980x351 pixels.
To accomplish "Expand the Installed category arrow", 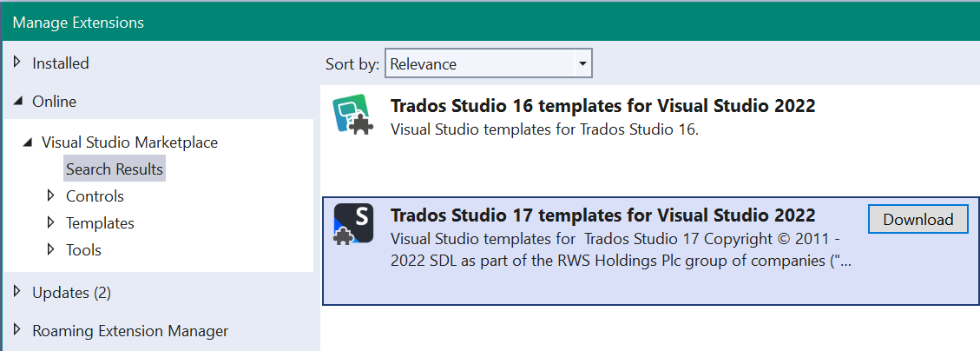I will 17,63.
